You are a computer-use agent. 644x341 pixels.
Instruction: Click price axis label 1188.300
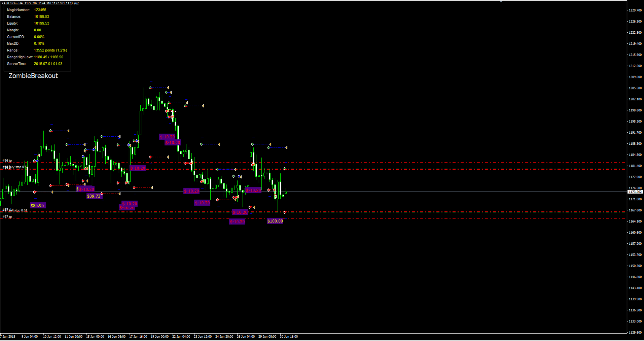(x=635, y=143)
